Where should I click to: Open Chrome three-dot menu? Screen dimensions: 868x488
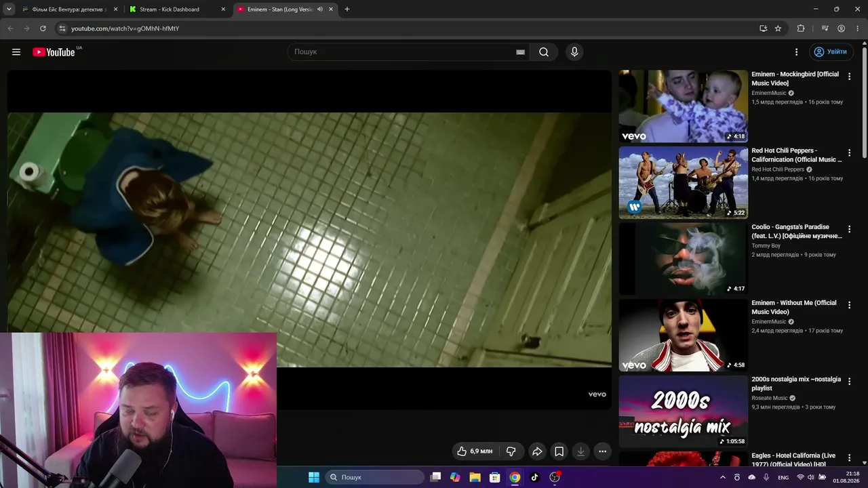pyautogui.click(x=857, y=28)
